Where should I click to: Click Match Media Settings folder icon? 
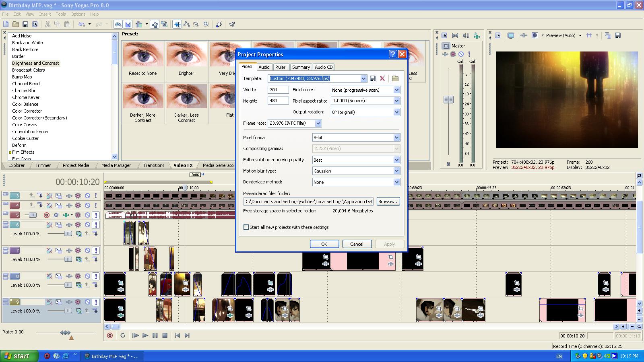(x=395, y=78)
